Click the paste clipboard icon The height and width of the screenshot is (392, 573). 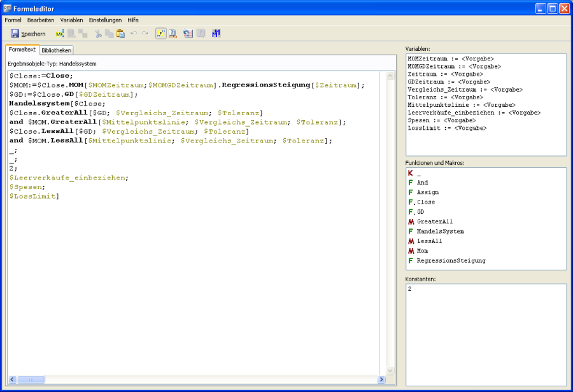[120, 34]
